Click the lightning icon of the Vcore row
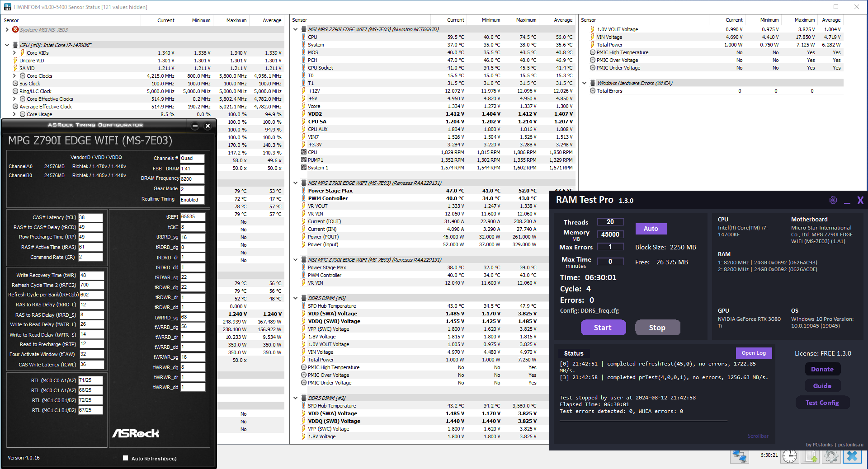Screen dimensions: 868x469 [304, 106]
